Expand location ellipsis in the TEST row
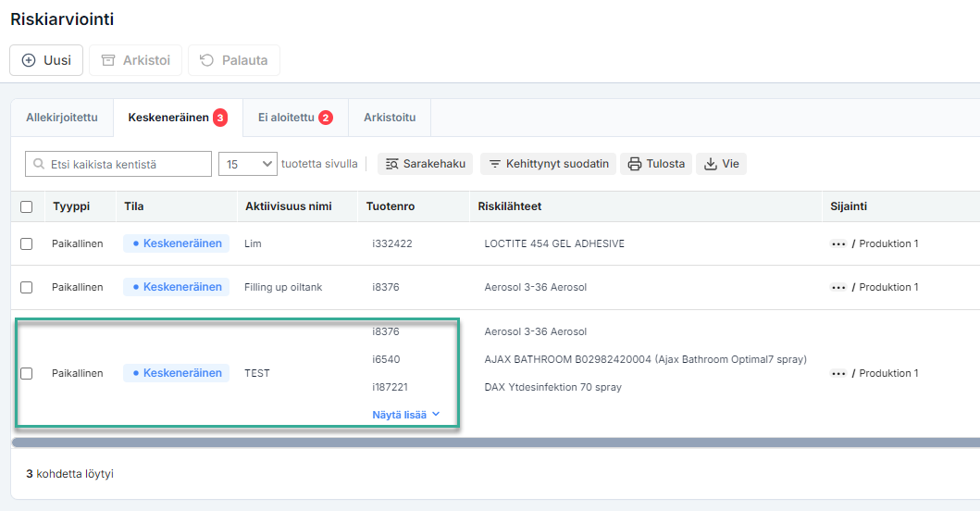980x511 pixels. coord(838,373)
